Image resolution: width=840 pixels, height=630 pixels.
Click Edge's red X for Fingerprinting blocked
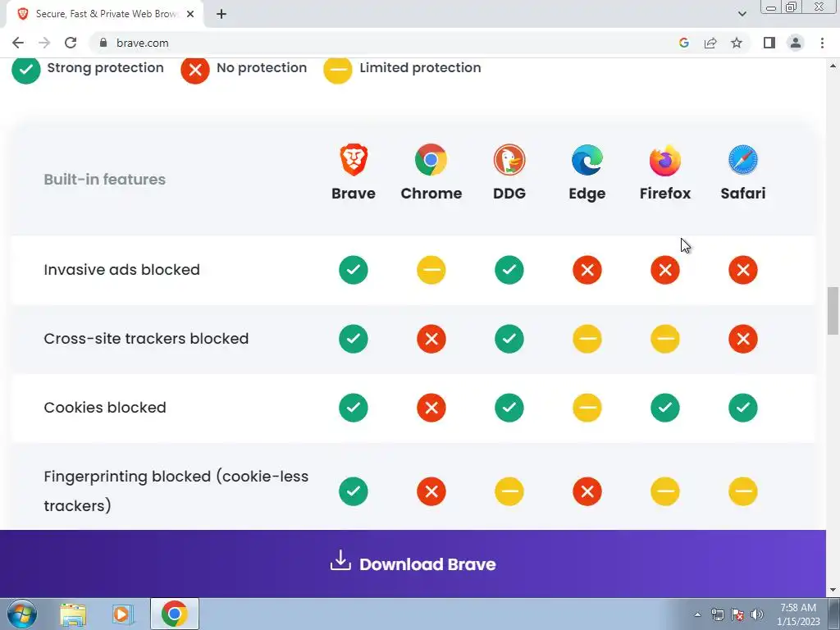587,491
